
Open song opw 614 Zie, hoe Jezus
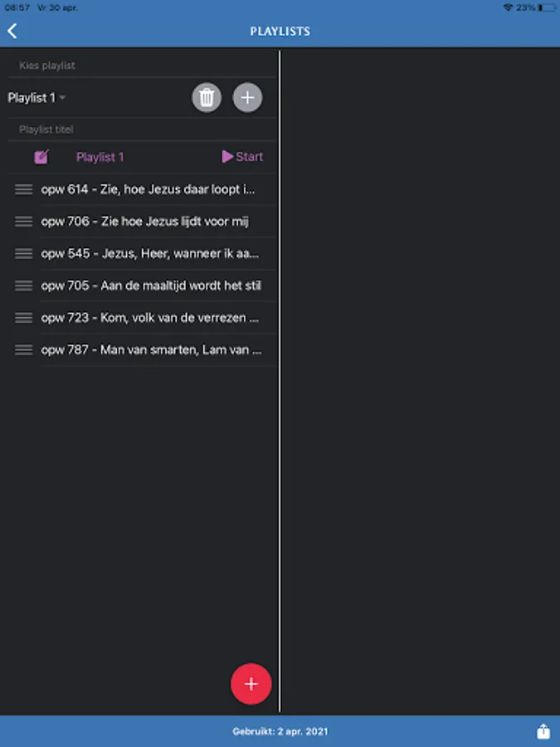[x=149, y=189]
